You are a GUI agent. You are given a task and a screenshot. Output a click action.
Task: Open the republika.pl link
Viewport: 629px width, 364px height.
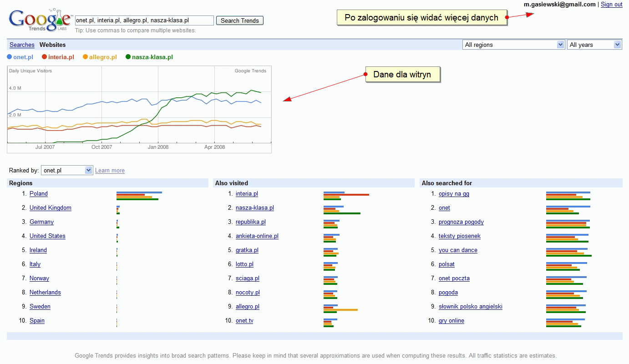coord(251,222)
